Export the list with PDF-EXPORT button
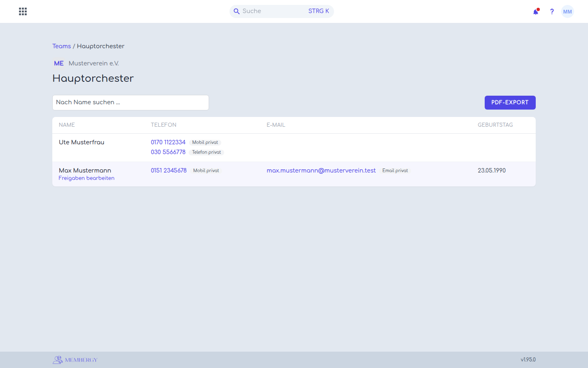This screenshot has width=588, height=368. [x=510, y=103]
